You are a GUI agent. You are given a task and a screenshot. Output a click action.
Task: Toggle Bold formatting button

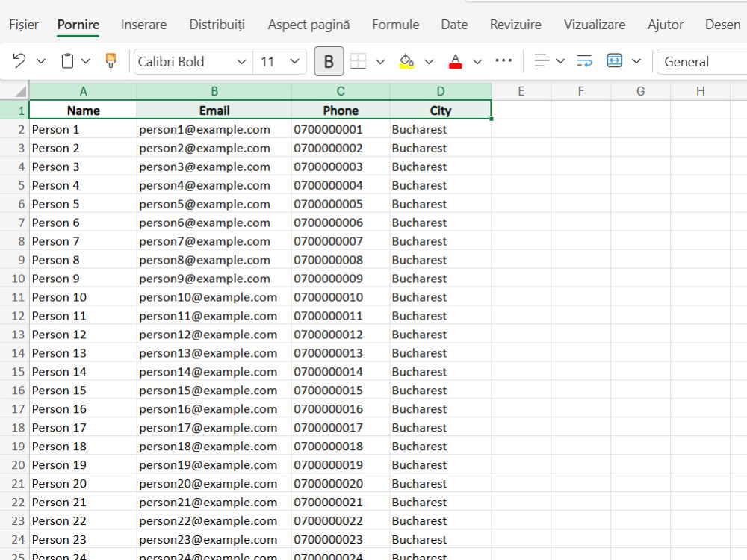(329, 61)
